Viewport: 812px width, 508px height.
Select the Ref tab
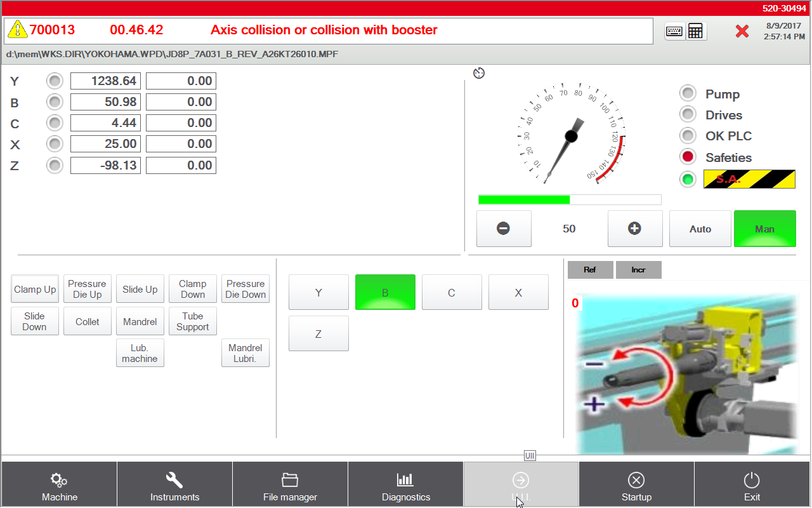pyautogui.click(x=590, y=270)
